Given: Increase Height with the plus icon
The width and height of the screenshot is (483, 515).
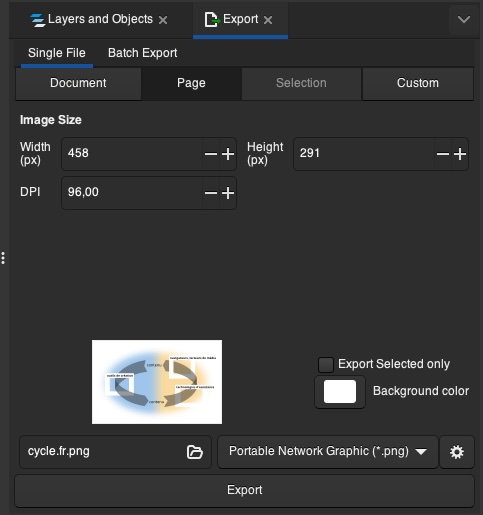Looking at the screenshot, I should click(x=460, y=154).
